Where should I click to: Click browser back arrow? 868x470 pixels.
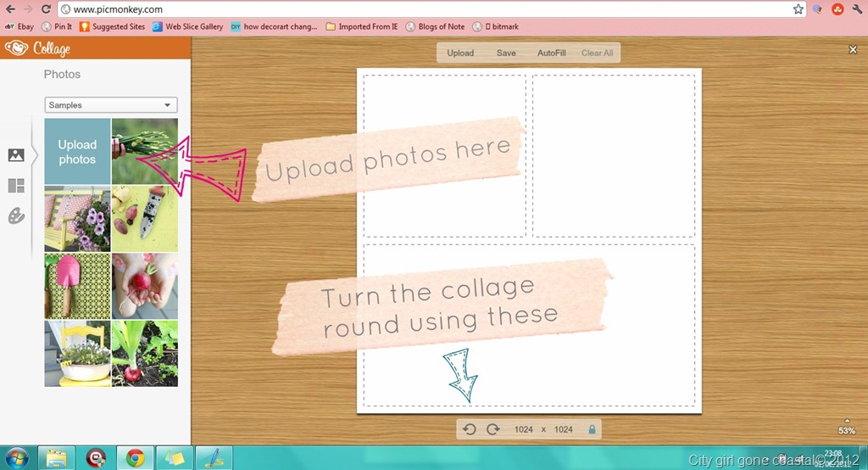10,8
